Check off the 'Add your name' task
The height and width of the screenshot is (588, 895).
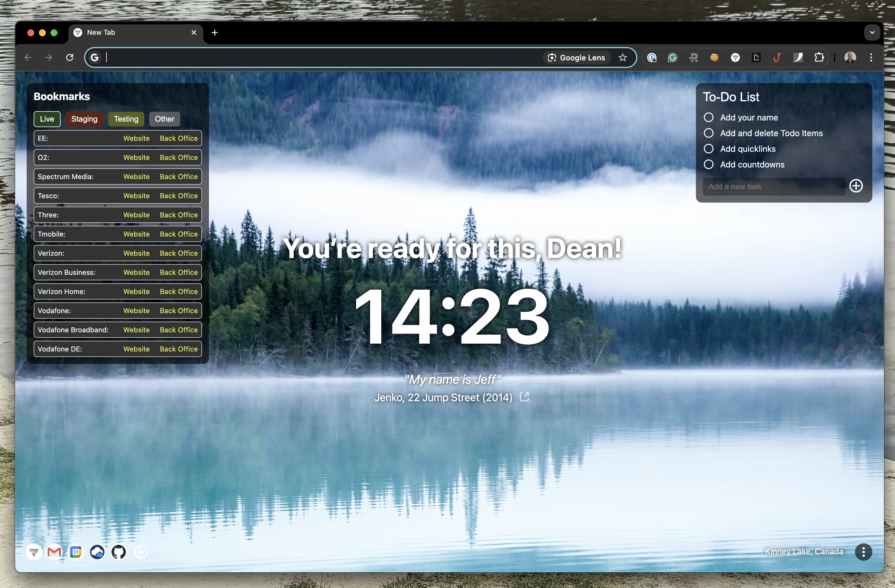(x=708, y=117)
